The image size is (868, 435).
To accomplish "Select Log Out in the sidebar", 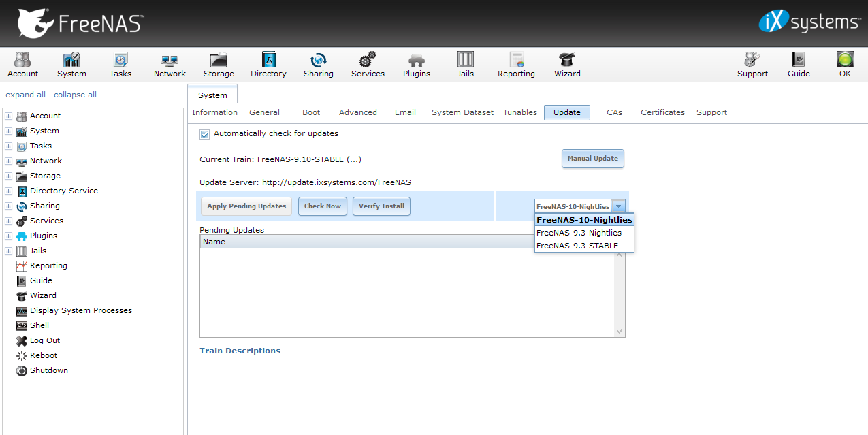I will 45,340.
